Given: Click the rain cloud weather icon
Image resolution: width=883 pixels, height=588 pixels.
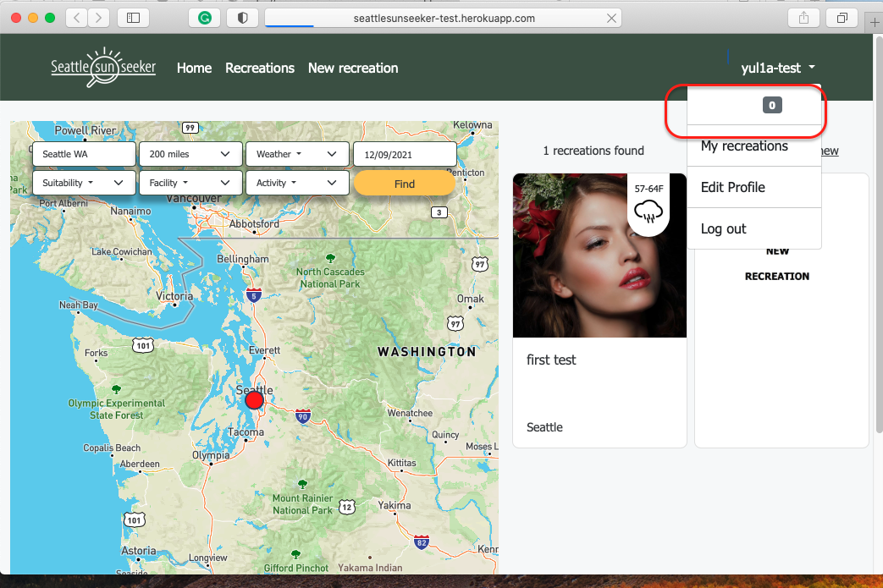Looking at the screenshot, I should pyautogui.click(x=648, y=212).
